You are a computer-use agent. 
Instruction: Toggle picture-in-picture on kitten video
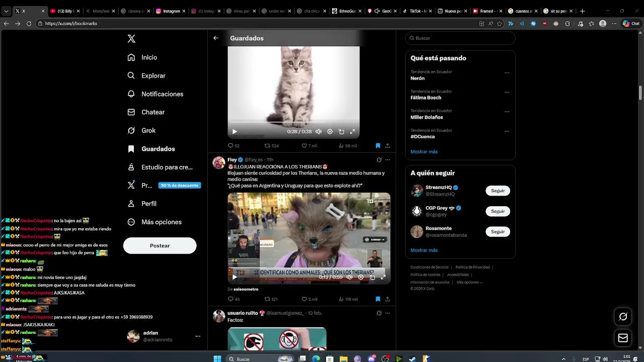[x=341, y=132]
